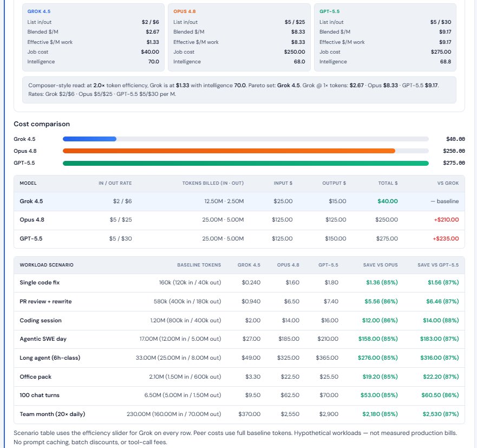This screenshot has width=477, height=448.
Task: Click $53.00 (85%) savings for 100 chat turns
Action: 379,395
